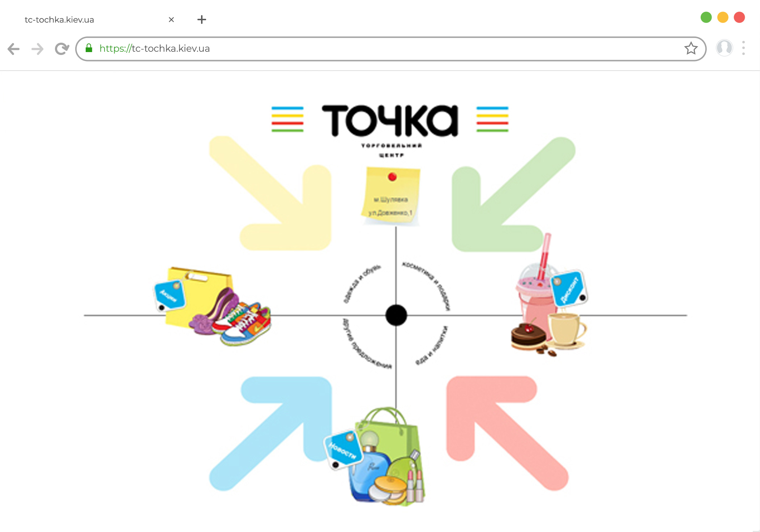The width and height of the screenshot is (760, 532).
Task: Open a new tab with the plus icon
Action: pyautogui.click(x=202, y=20)
